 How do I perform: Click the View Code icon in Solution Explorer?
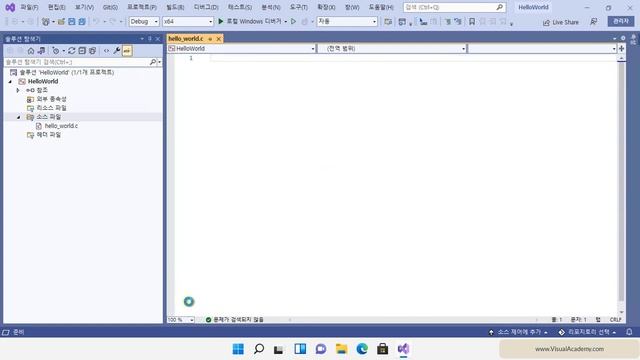coord(107,51)
